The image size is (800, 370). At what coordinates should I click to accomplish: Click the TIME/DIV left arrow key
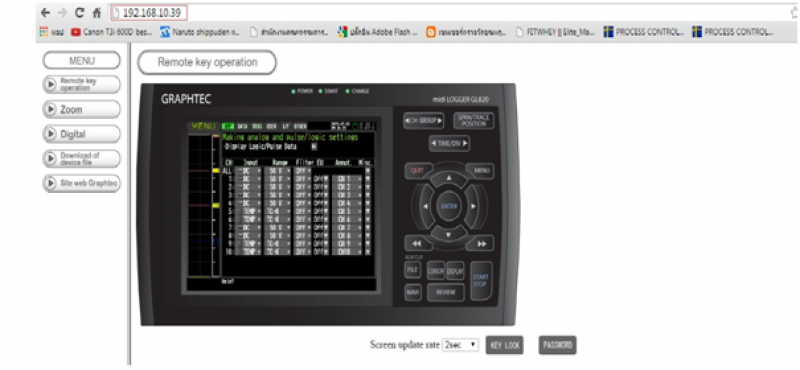click(x=433, y=143)
